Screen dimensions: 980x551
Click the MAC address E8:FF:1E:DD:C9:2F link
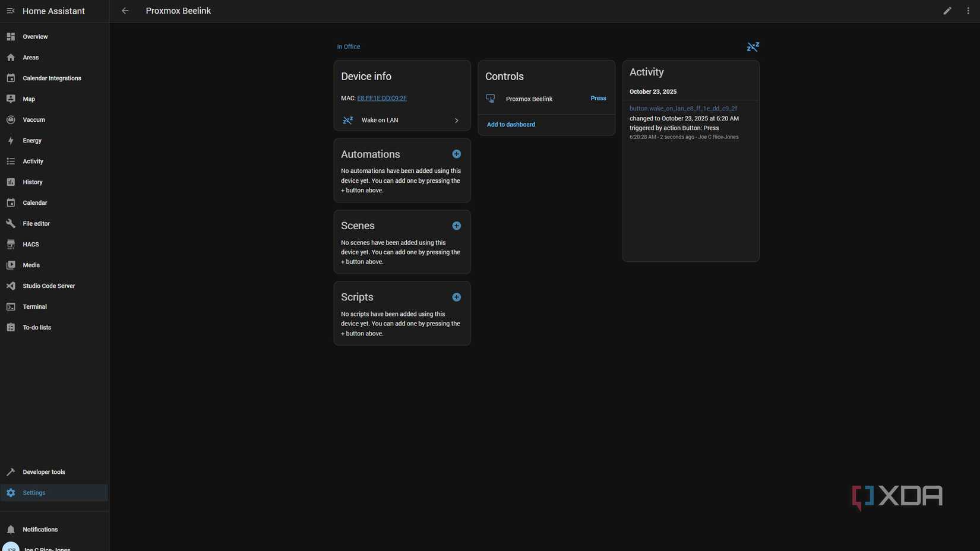pyautogui.click(x=382, y=99)
